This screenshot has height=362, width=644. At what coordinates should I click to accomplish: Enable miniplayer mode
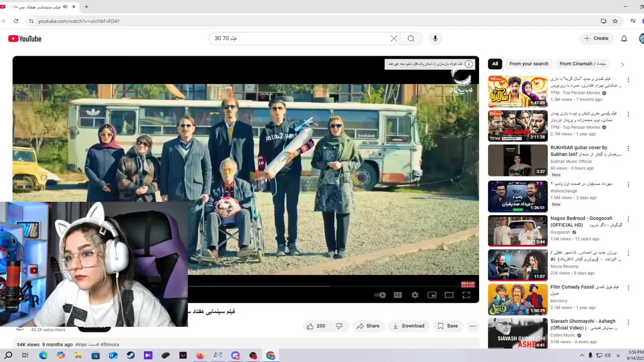[432, 295]
